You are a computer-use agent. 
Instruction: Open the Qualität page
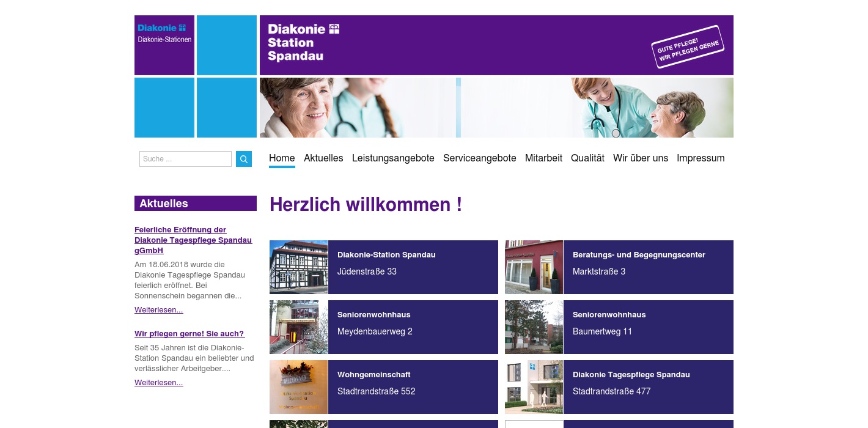[x=587, y=158]
